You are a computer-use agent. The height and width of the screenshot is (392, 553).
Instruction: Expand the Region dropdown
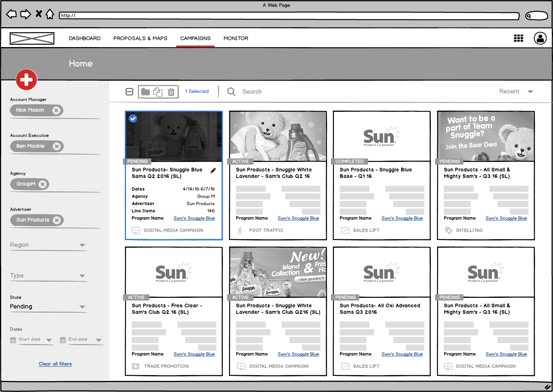82,245
